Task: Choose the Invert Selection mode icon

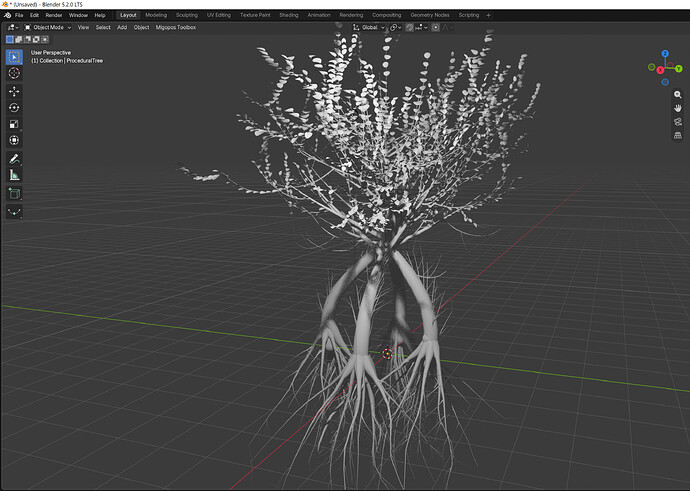Action: pos(36,40)
